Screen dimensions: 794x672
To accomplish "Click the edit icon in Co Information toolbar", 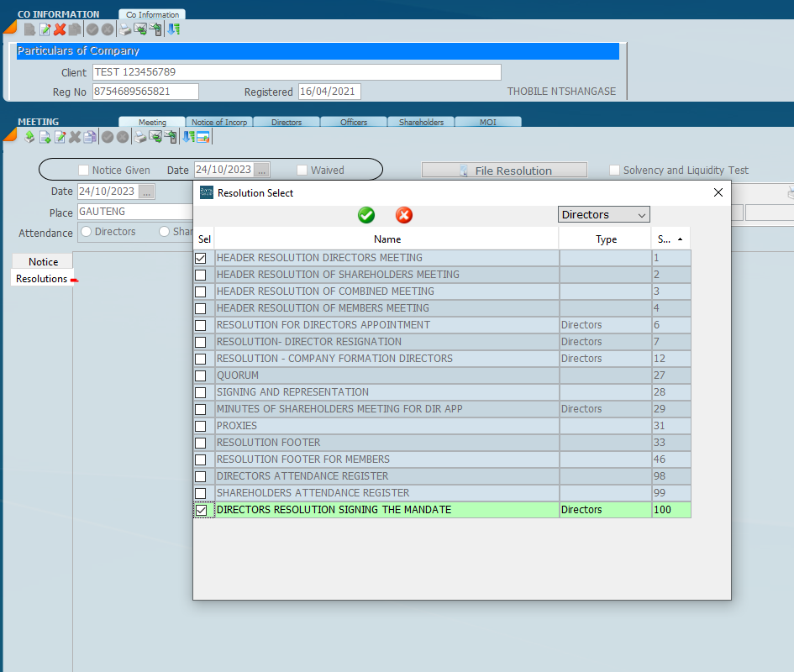I will click(45, 29).
